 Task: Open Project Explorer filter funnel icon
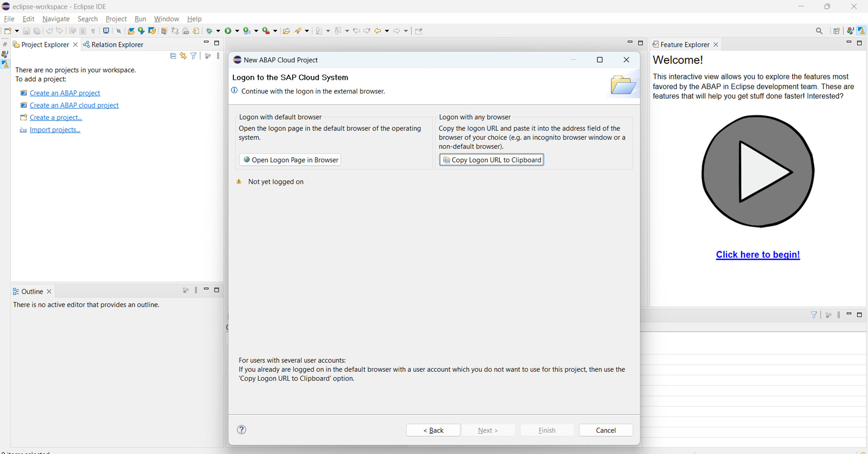(194, 56)
